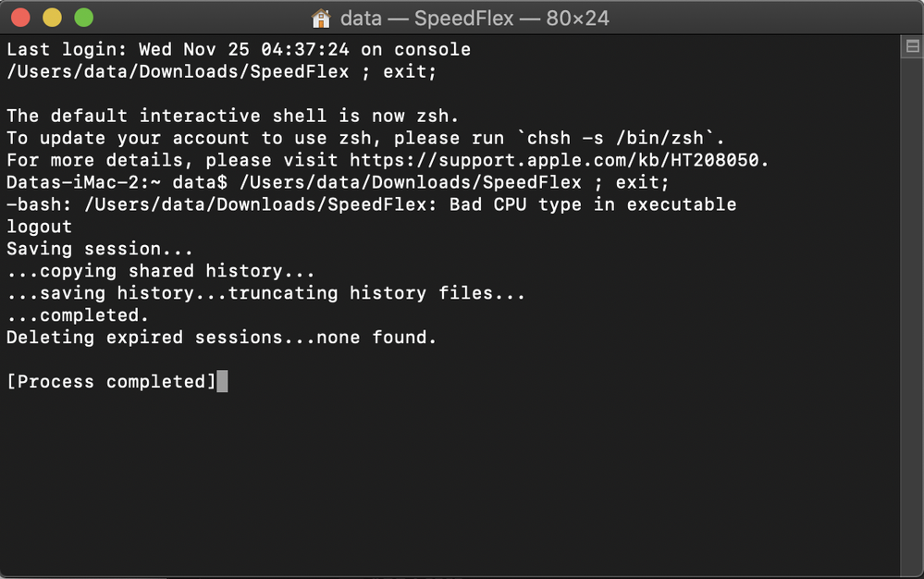Viewport: 924px width, 579px height.
Task: Click the 'Bad CPU type in executable' error text
Action: [592, 204]
